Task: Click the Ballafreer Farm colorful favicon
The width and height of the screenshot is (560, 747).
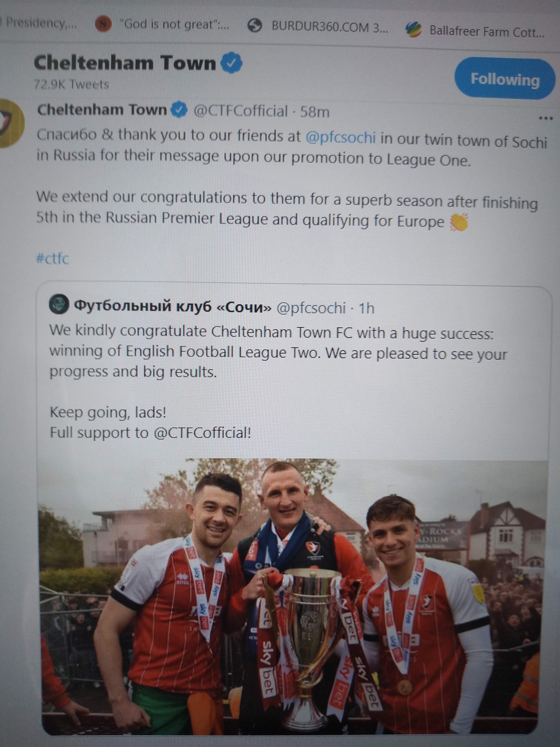Action: coord(414,29)
